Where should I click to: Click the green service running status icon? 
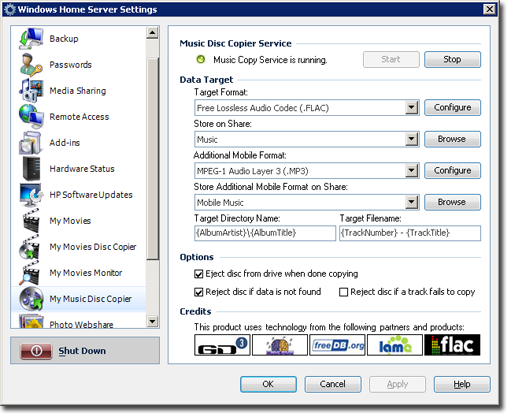201,60
